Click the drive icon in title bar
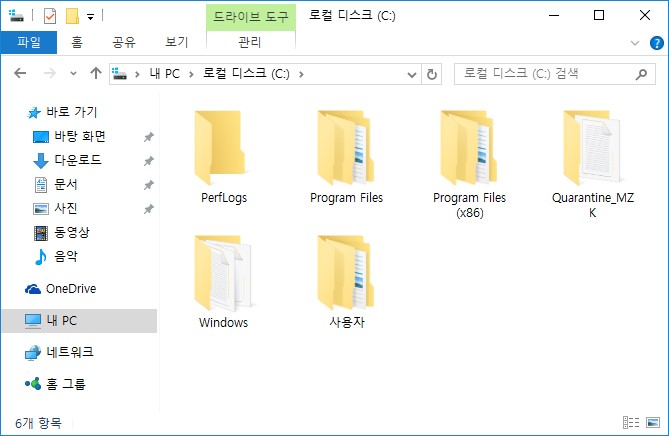 [16, 16]
